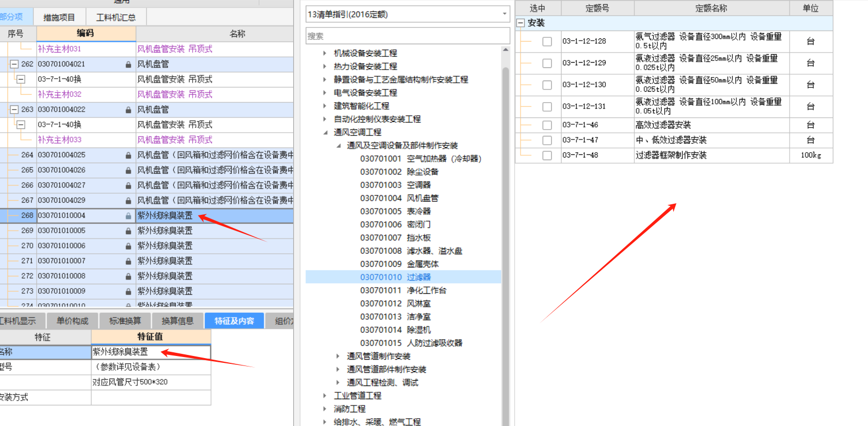This screenshot has height=426, width=868.
Task: Check the box for quota 03-7-1-46
Action: click(x=547, y=125)
